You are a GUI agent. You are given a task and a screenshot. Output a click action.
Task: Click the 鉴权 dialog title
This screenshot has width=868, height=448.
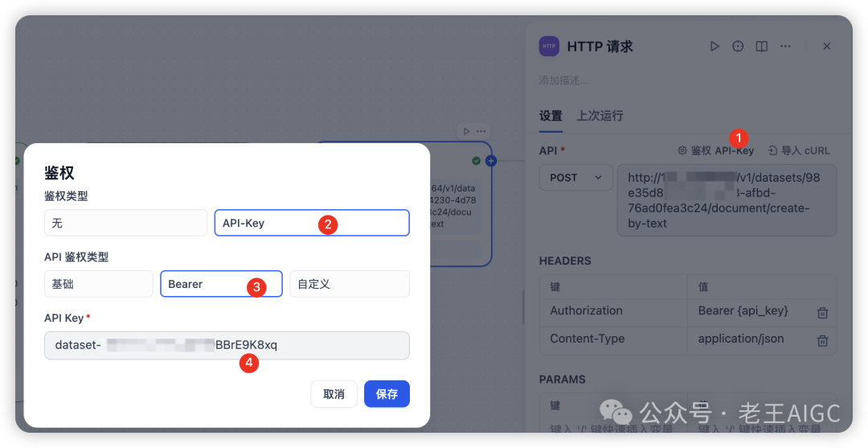[x=59, y=173]
